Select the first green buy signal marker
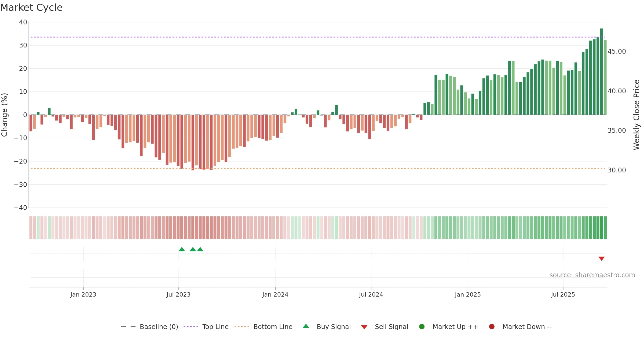The width and height of the screenshot is (644, 362). pos(182,249)
